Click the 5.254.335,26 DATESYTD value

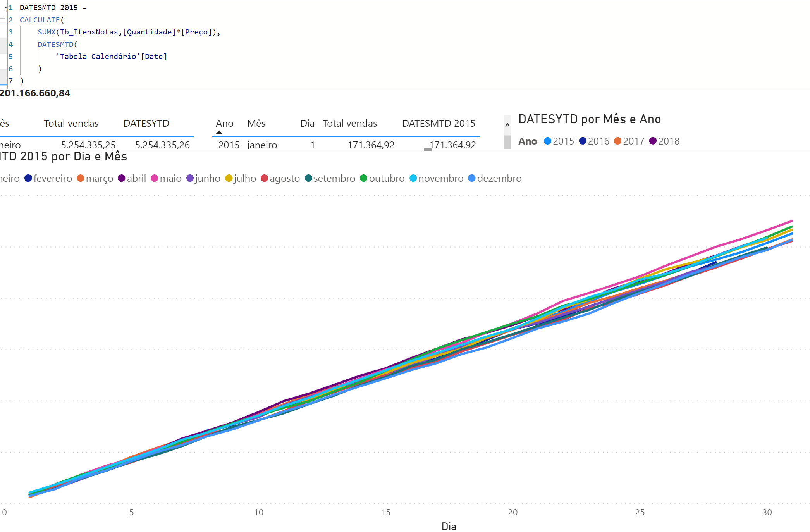pos(162,145)
